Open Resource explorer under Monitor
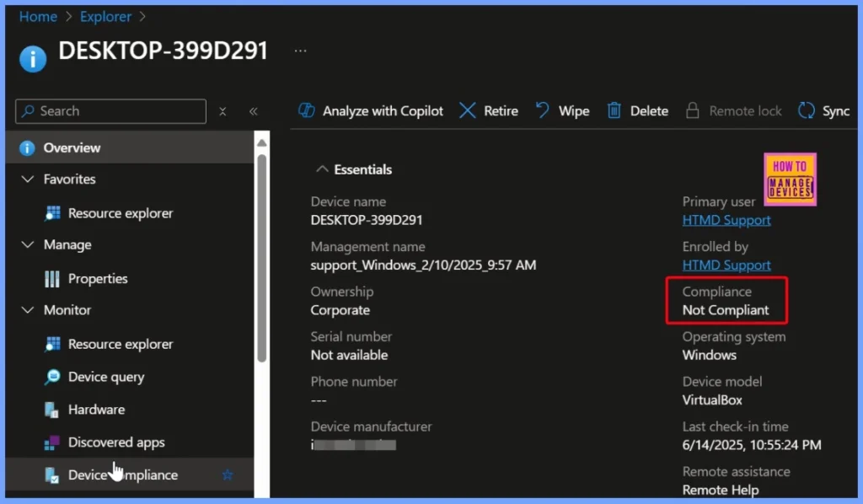Screen dimensions: 863x504 coord(120,345)
